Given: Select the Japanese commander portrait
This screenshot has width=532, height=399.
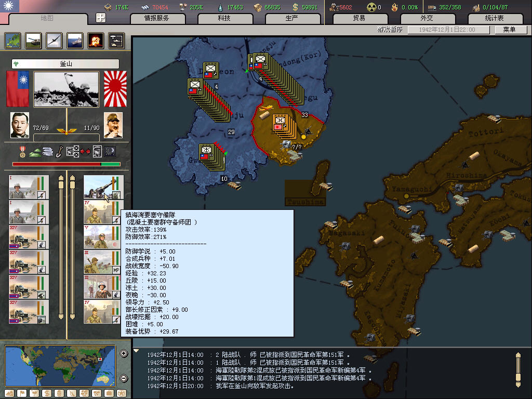Looking at the screenshot, I should [113, 125].
